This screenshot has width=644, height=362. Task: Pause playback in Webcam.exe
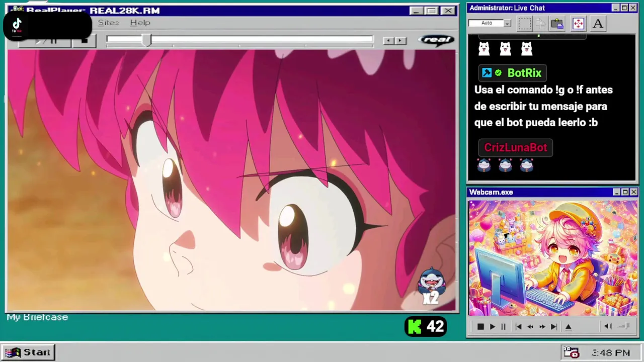503,327
